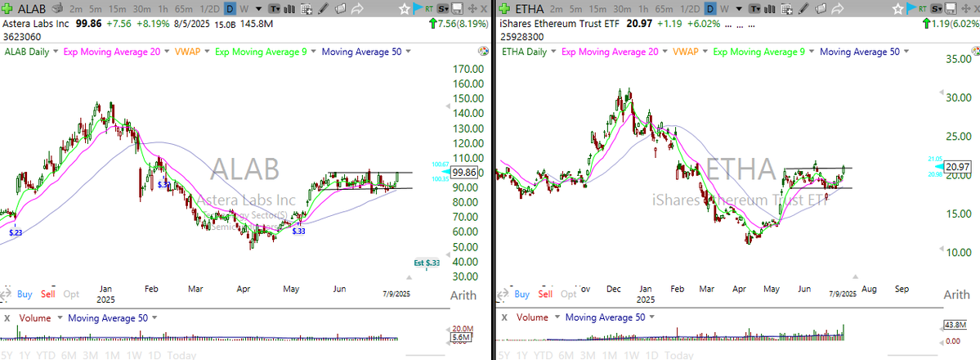Toggle Arith scale on ETHA chart
The width and height of the screenshot is (980, 360).
tap(957, 295)
